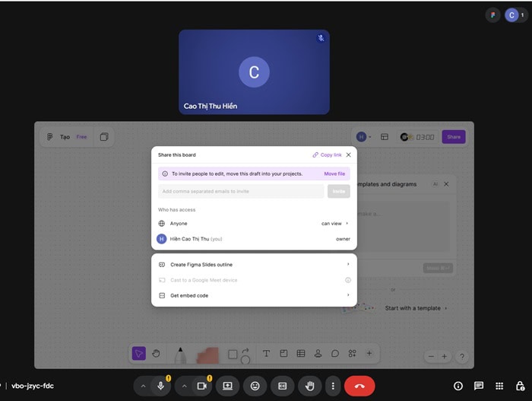This screenshot has width=532, height=401.
Task: Send a reaction with the emoji icon
Action: coord(255,386)
